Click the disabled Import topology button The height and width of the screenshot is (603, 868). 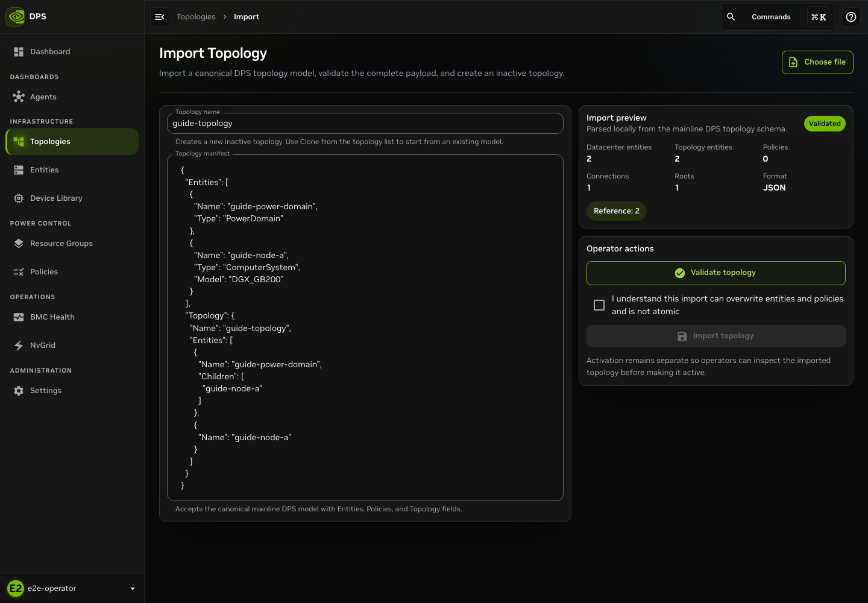[x=715, y=336]
